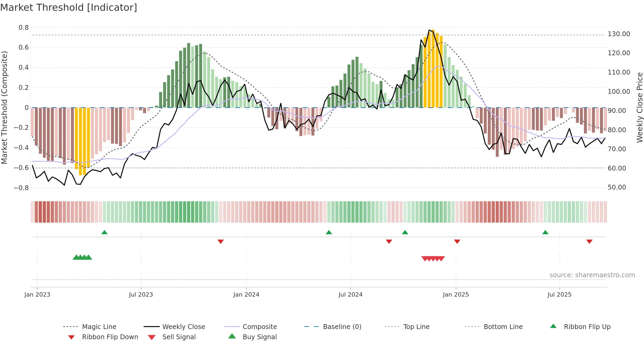Click the −0.6 left axis tick
This screenshot has height=362, width=644.
tap(21, 168)
